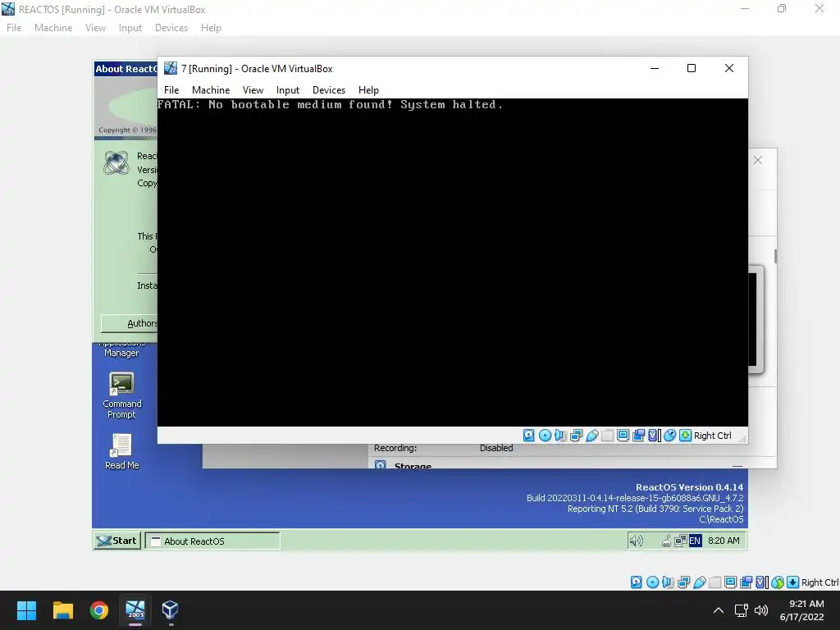Open View menu in 7 VM window
840x630 pixels.
pos(253,90)
